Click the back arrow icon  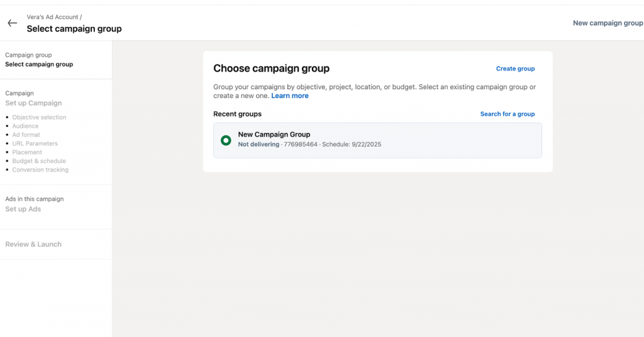point(12,23)
